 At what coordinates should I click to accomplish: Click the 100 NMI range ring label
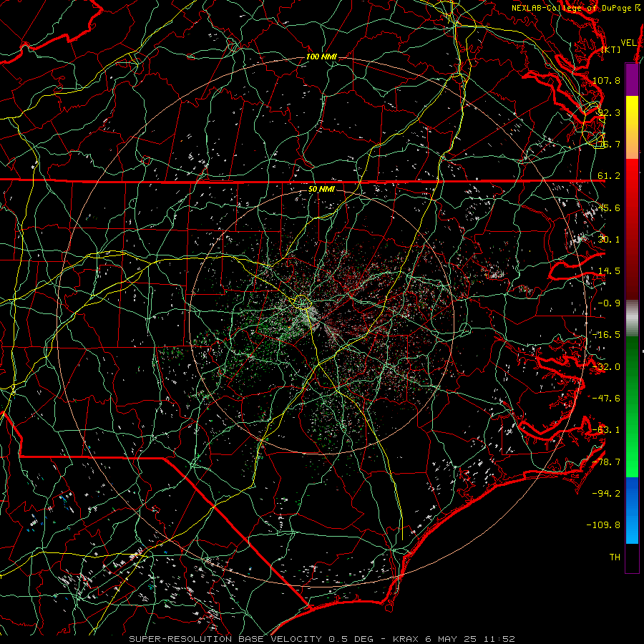pos(321,57)
